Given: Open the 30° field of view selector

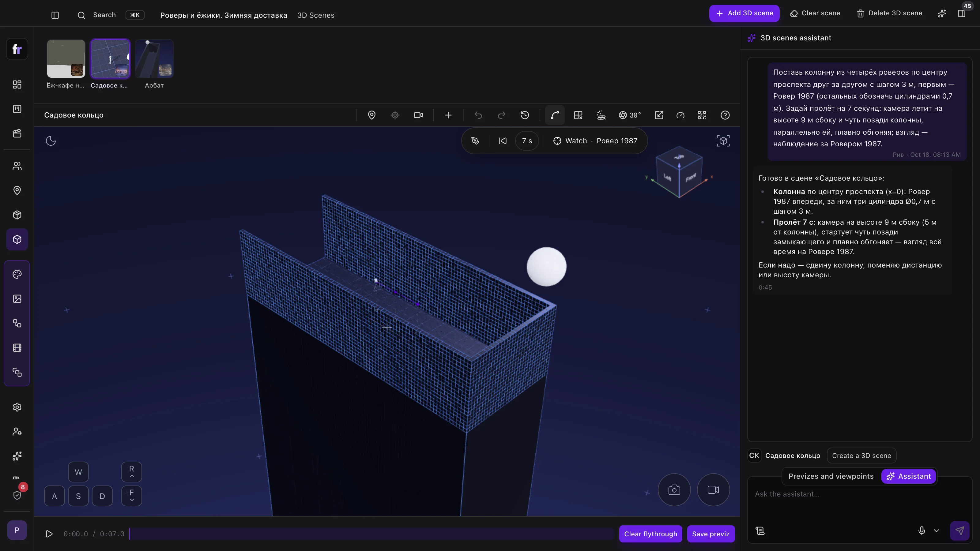Looking at the screenshot, I should tap(630, 115).
